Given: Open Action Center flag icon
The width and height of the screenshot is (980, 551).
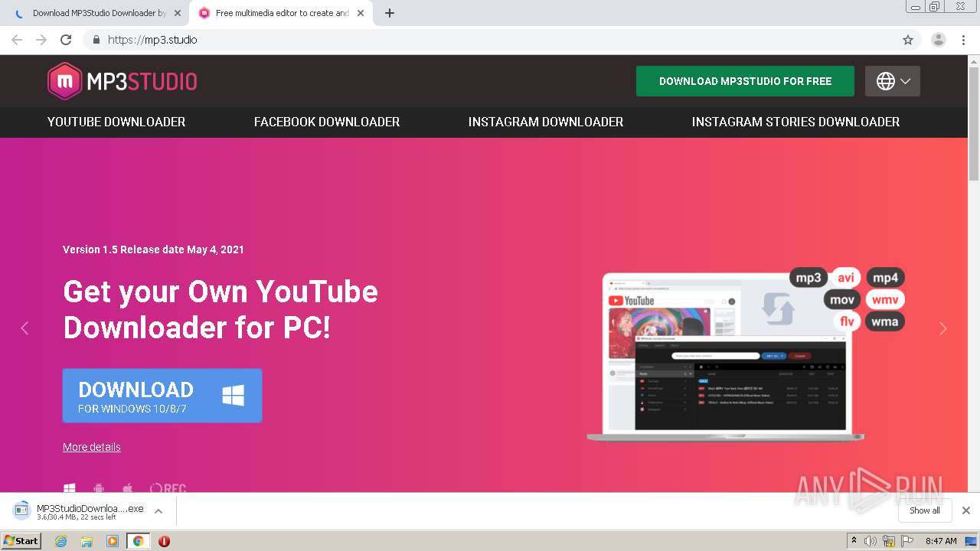Looking at the screenshot, I should (x=907, y=541).
